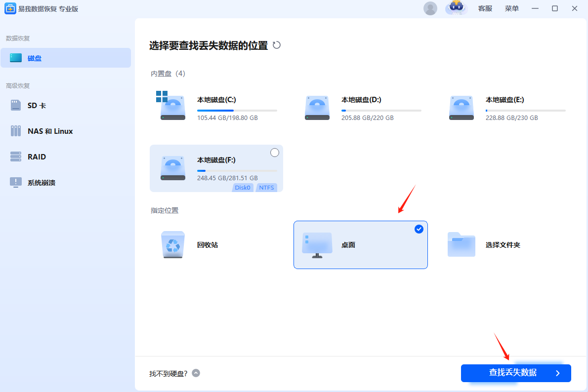The width and height of the screenshot is (588, 392).
Task: Click the desktop monitor icon
Action: pos(317,245)
